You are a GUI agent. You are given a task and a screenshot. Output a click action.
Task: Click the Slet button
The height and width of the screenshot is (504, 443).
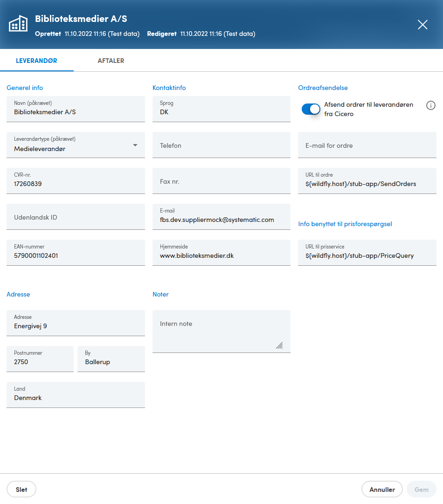(x=21, y=490)
